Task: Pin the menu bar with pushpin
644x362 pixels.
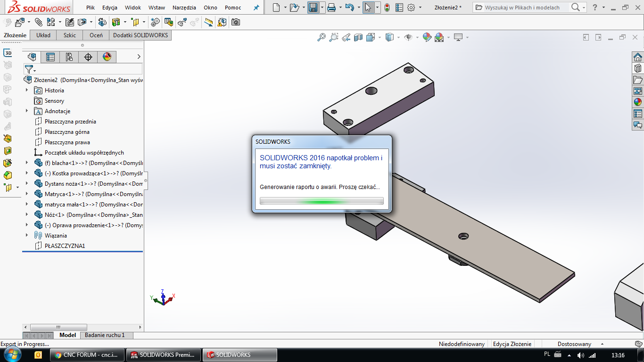Action: tap(256, 8)
